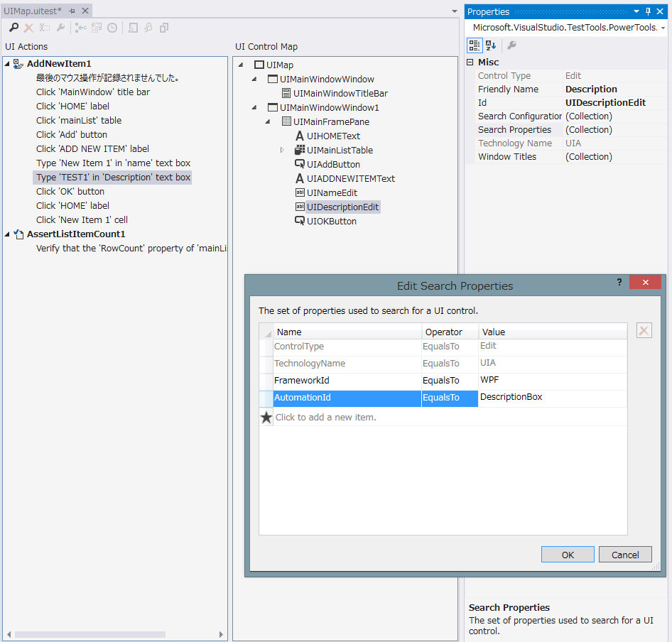The image size is (672, 642).
Task: Click OK in Edit Search Properties dialog
Action: pos(568,555)
